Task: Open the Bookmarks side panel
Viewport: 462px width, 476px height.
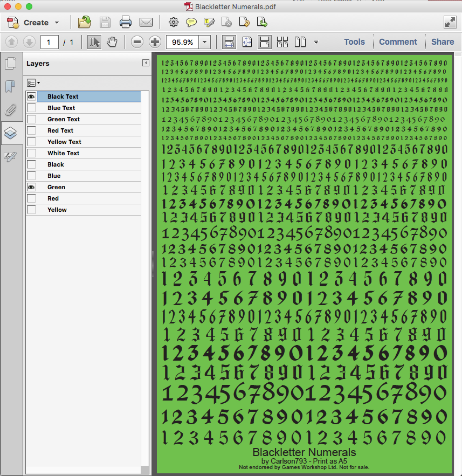Action: [x=11, y=86]
